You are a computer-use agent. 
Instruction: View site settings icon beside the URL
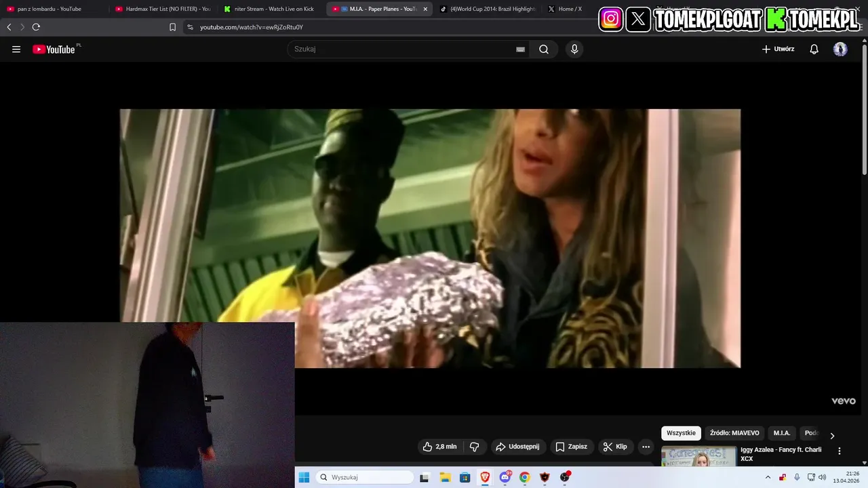click(190, 27)
